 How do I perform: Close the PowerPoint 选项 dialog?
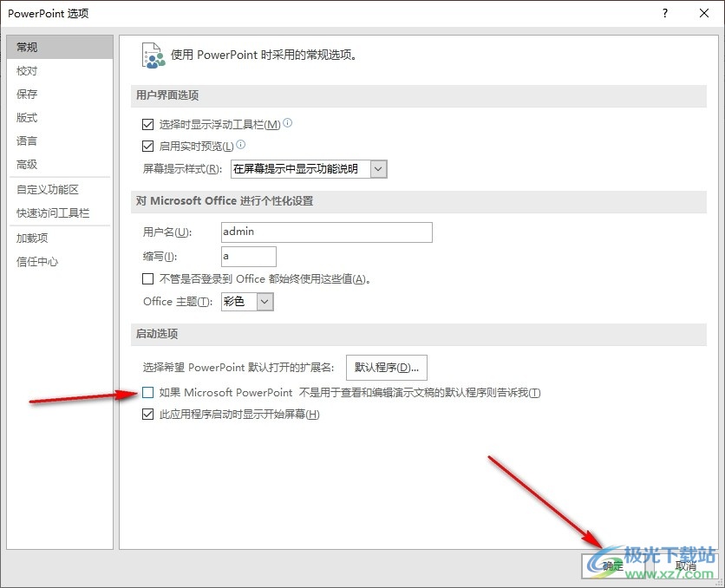[x=703, y=13]
